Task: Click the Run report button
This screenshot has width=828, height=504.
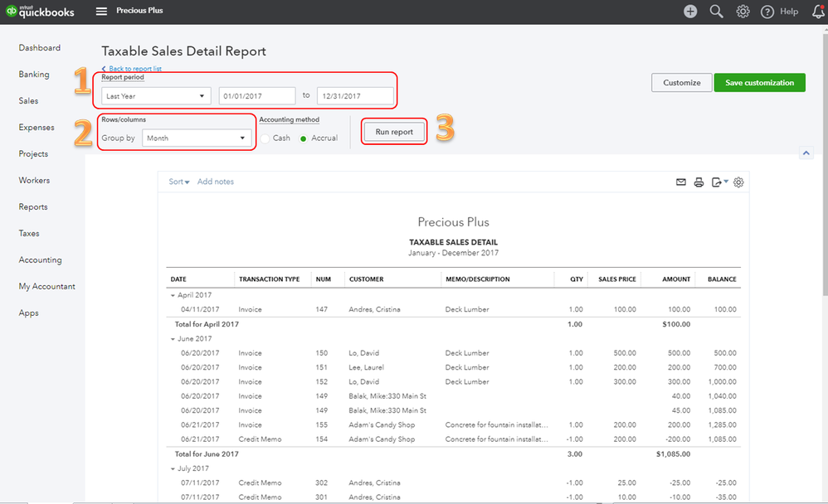Action: [394, 132]
